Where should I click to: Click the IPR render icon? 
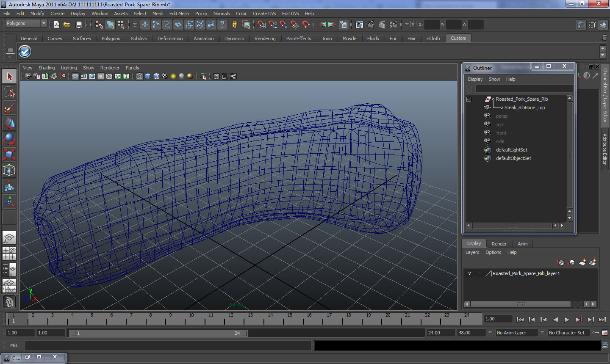tap(382, 25)
